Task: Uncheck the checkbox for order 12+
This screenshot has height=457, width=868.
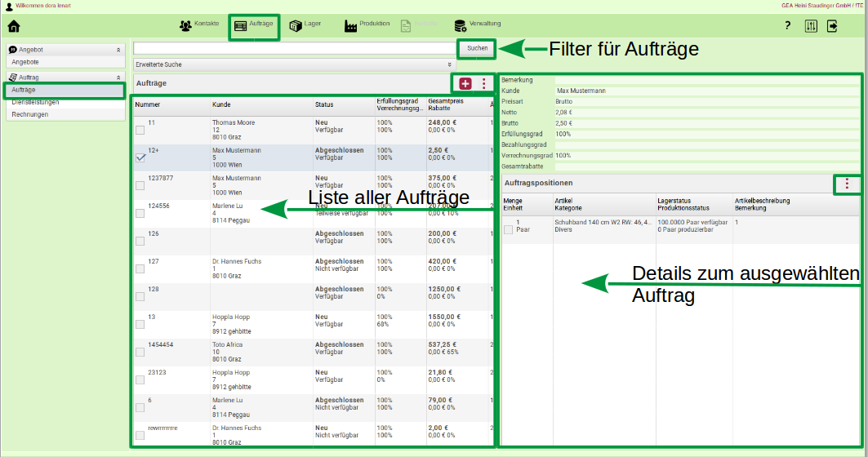Action: point(140,158)
